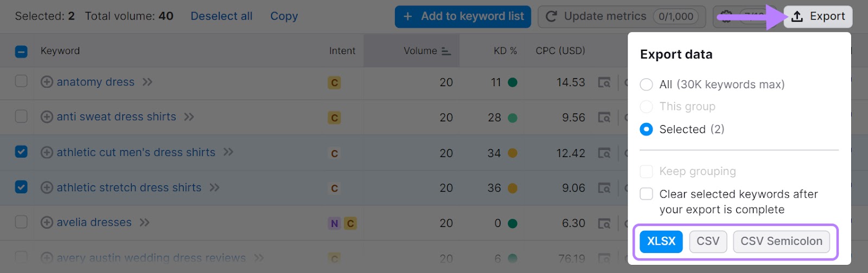The width and height of the screenshot is (868, 273).
Task: Open SERP view icon in avelia dresses row
Action: pos(604,223)
